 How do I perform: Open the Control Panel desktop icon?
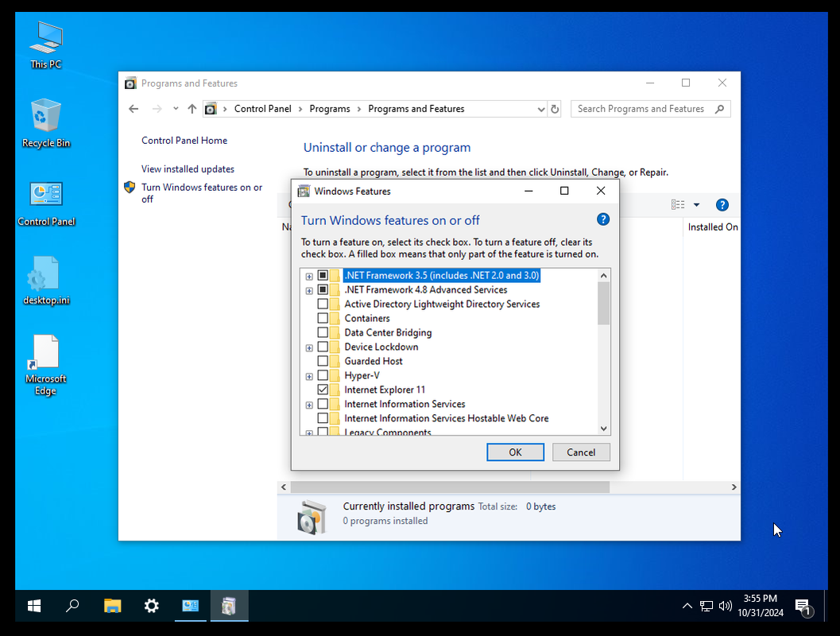(46, 204)
